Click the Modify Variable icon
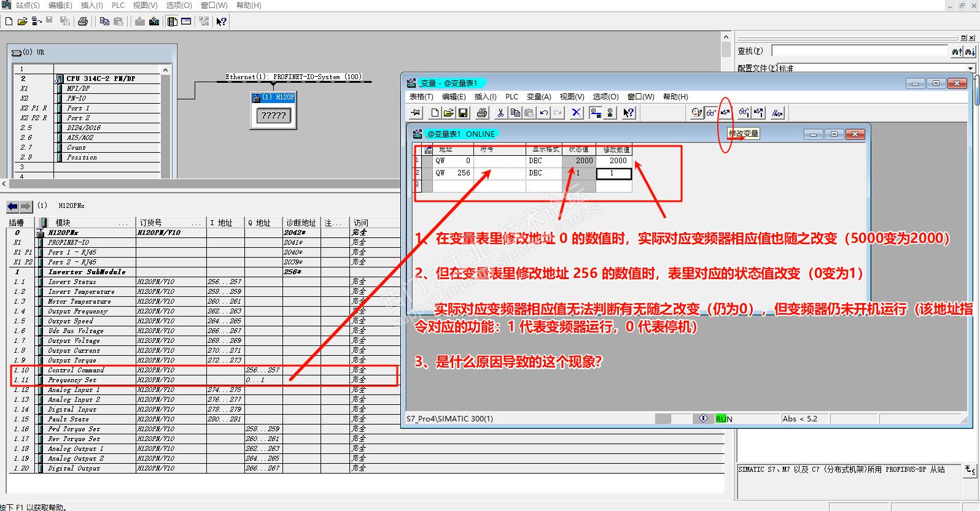Viewport: 980px width, 511px height. pos(725,113)
